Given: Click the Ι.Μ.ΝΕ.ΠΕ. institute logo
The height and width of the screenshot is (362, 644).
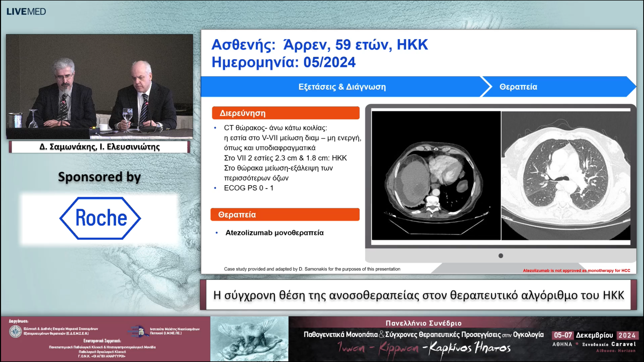Looking at the screenshot, I should coord(138,331).
